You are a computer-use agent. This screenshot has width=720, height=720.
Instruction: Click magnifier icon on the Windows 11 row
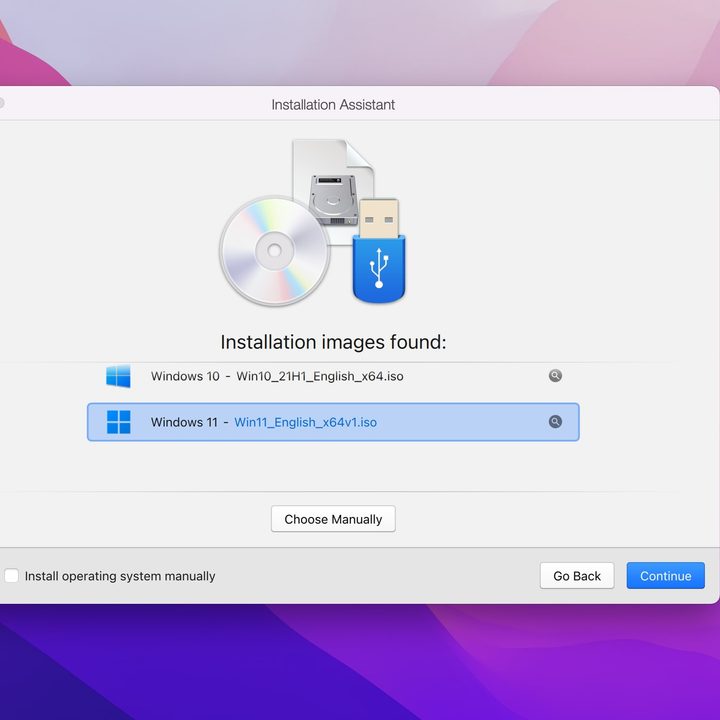coord(555,422)
